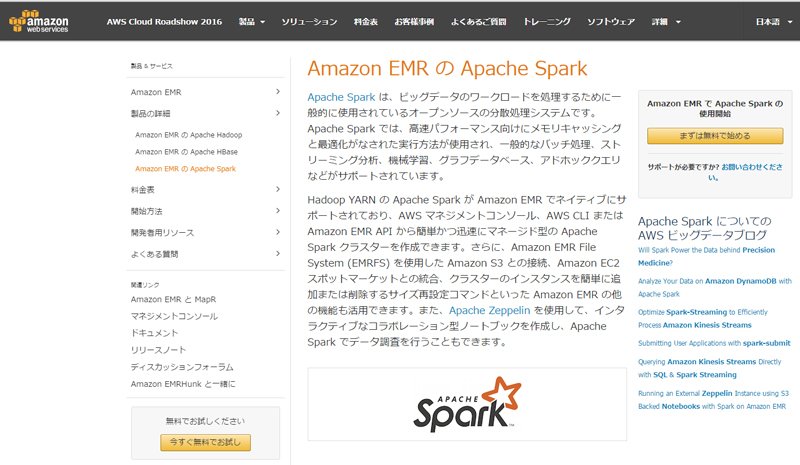Expand the よくある質問 sidebar chevron
The width and height of the screenshot is (800, 465).
point(278,254)
